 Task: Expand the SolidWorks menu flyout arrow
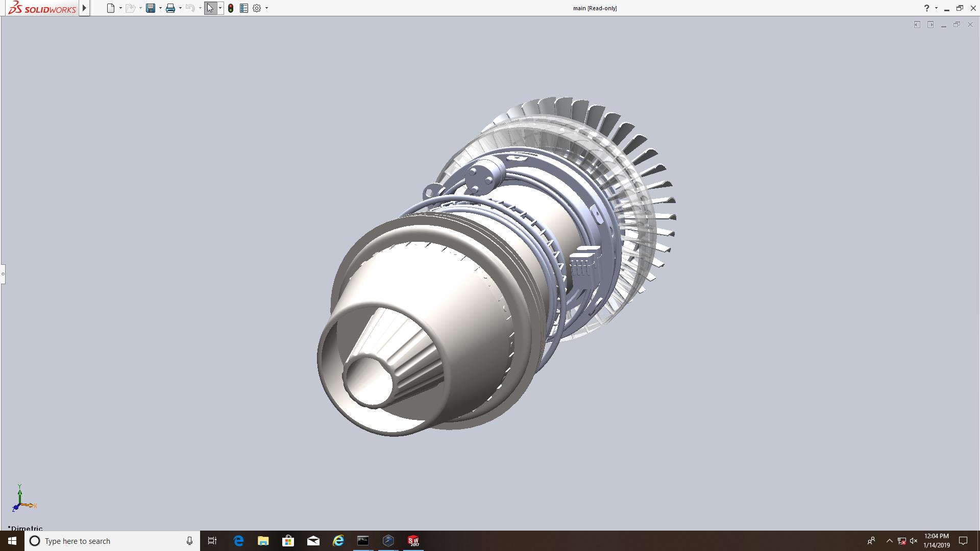point(85,8)
